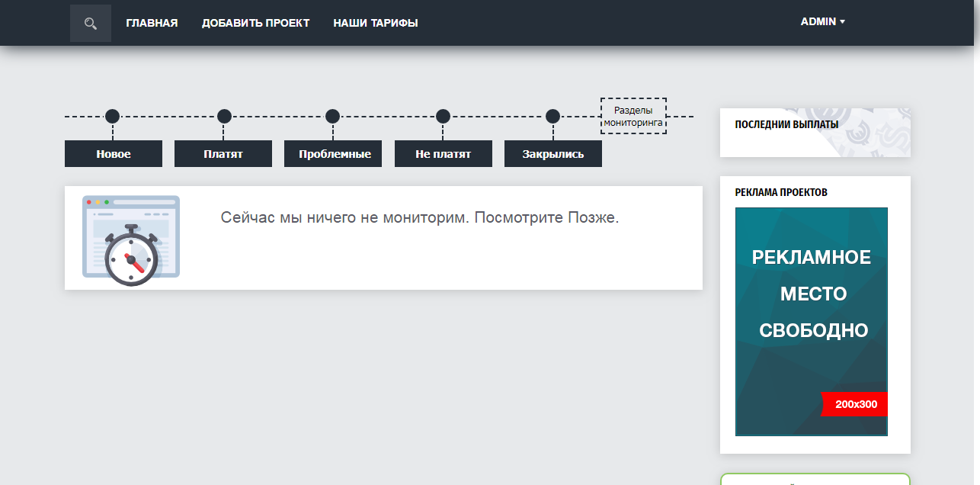Select the Не платят section button

pyautogui.click(x=443, y=154)
